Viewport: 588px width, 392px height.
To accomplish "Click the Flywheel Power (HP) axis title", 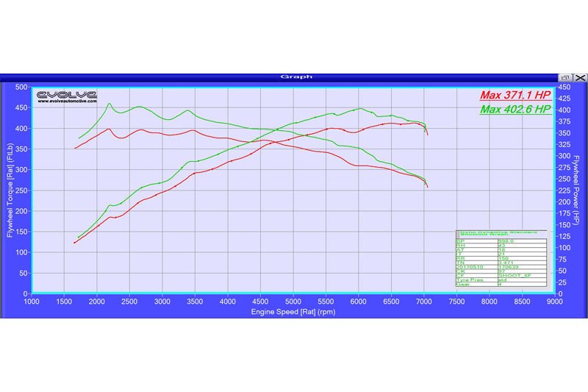I will click(578, 190).
